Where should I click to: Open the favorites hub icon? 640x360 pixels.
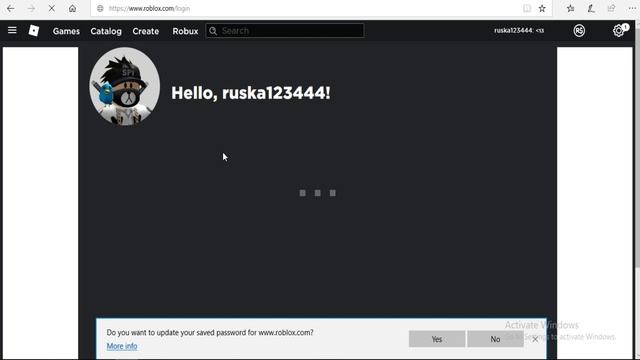[x=571, y=8]
